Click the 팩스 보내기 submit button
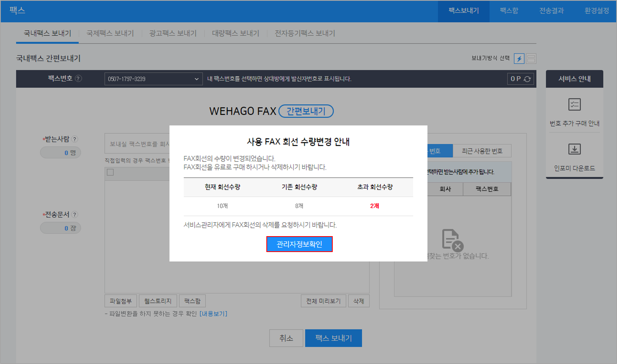617x364 pixels. pos(333,338)
